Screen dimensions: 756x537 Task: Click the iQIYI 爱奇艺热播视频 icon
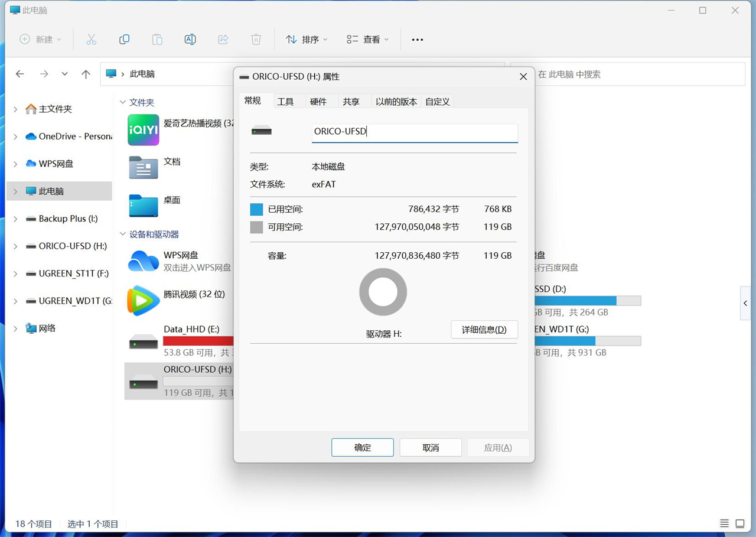pyautogui.click(x=144, y=130)
